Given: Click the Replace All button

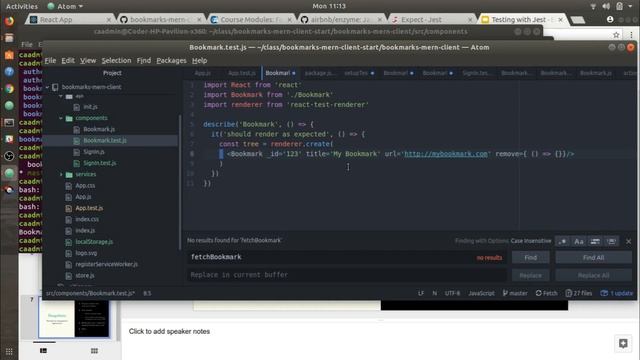Looking at the screenshot, I should tap(593, 276).
